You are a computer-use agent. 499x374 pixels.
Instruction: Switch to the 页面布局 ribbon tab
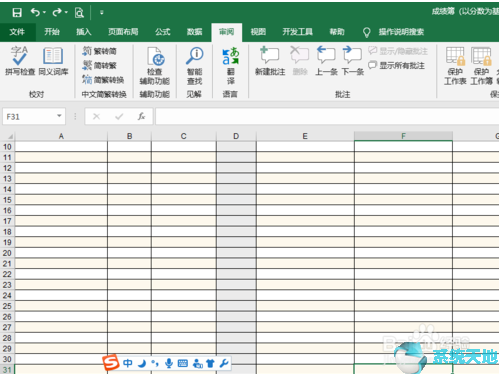pyautogui.click(x=123, y=32)
